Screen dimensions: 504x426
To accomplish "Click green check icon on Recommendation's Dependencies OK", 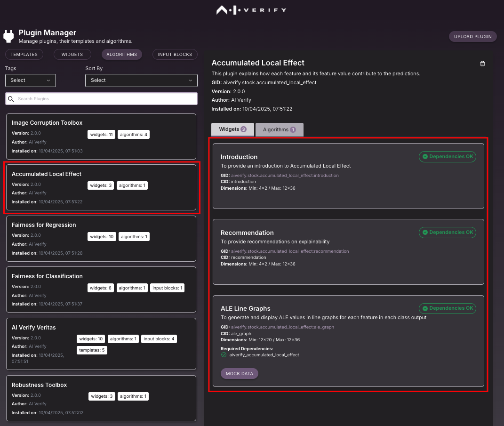I will coord(425,233).
